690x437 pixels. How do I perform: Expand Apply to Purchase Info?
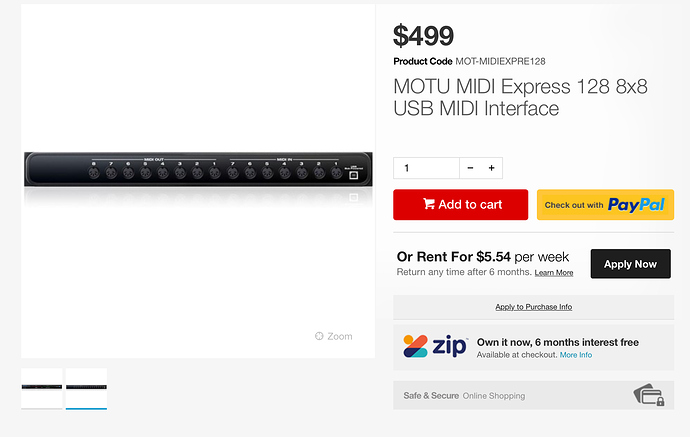[x=533, y=307]
